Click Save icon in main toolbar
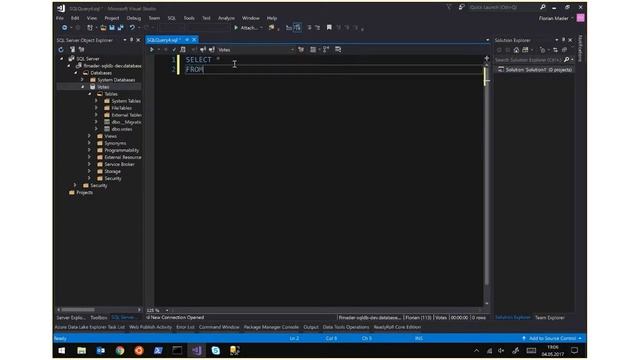Screen dimensions: 640x360 pyautogui.click(x=112, y=28)
